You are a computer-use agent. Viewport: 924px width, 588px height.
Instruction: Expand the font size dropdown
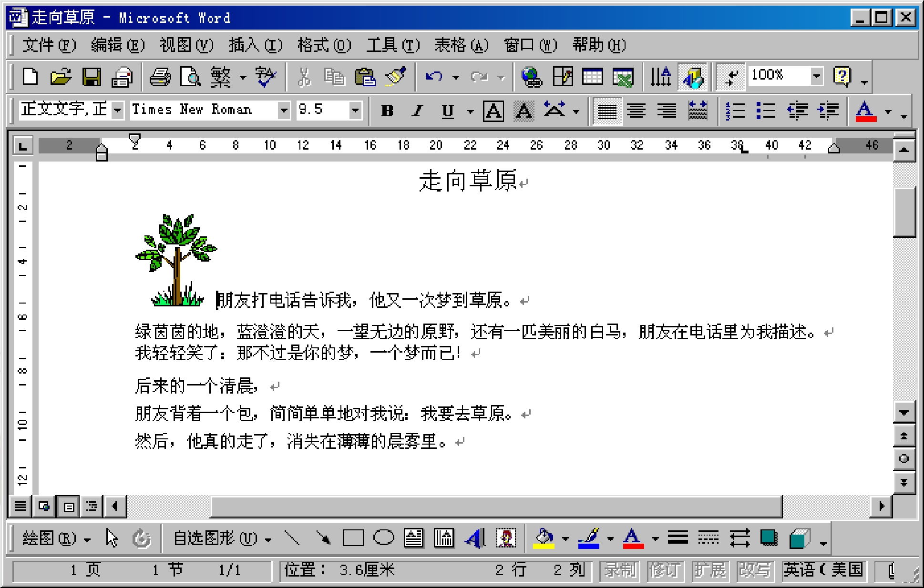(x=355, y=111)
